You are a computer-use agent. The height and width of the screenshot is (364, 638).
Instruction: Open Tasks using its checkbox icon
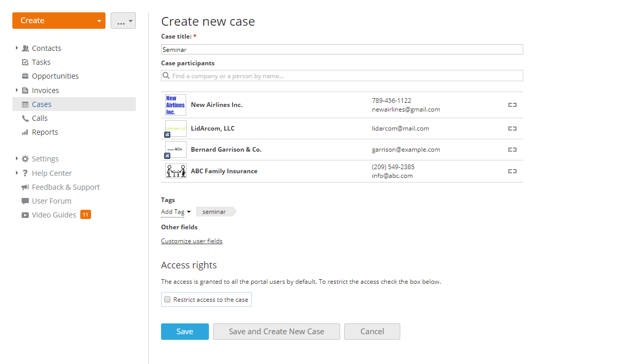(26, 62)
